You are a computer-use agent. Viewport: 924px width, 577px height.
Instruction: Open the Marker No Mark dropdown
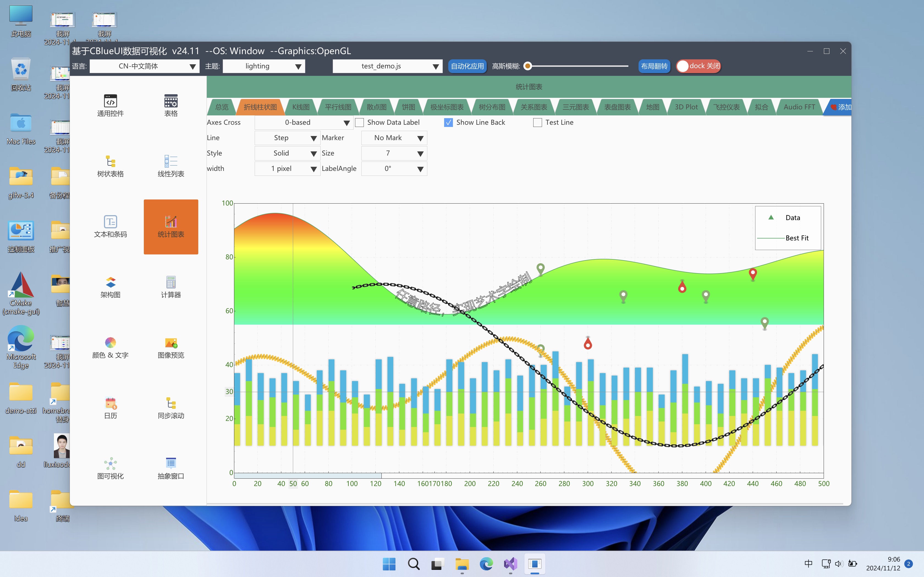coord(394,138)
